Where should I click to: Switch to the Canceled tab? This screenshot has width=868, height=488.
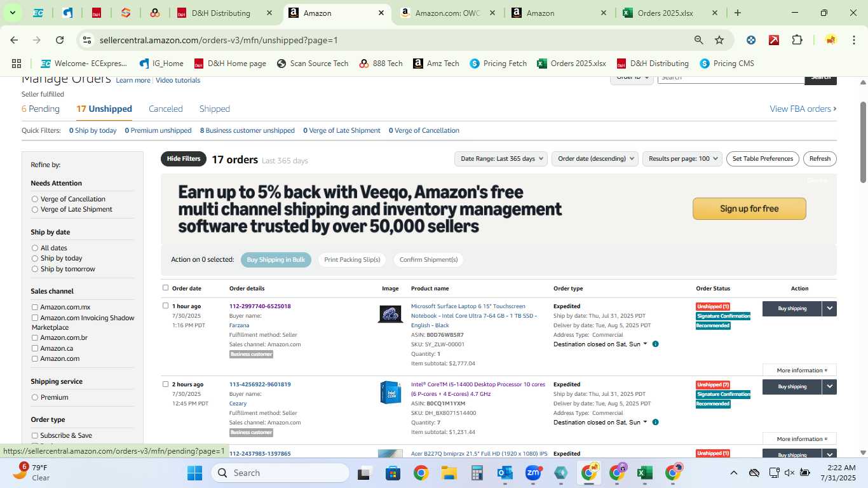[166, 109]
